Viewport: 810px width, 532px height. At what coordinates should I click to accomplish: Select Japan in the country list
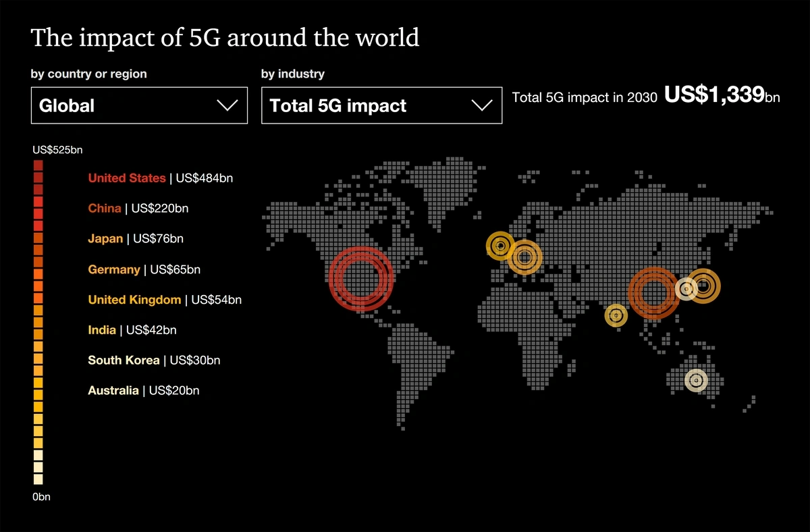(105, 238)
